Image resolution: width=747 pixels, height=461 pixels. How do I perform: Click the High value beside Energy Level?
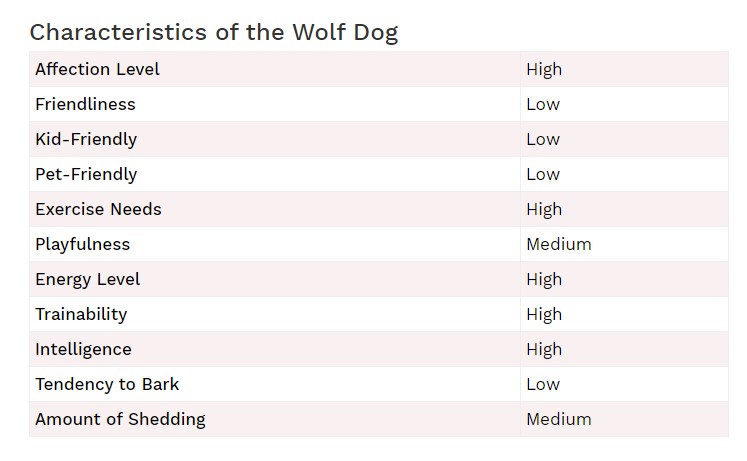(544, 280)
